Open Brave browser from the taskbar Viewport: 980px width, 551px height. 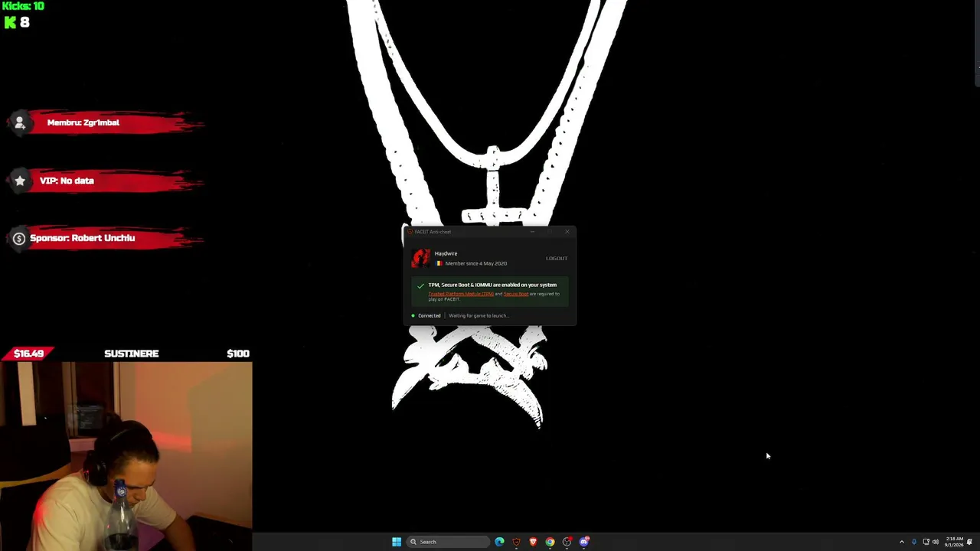533,542
